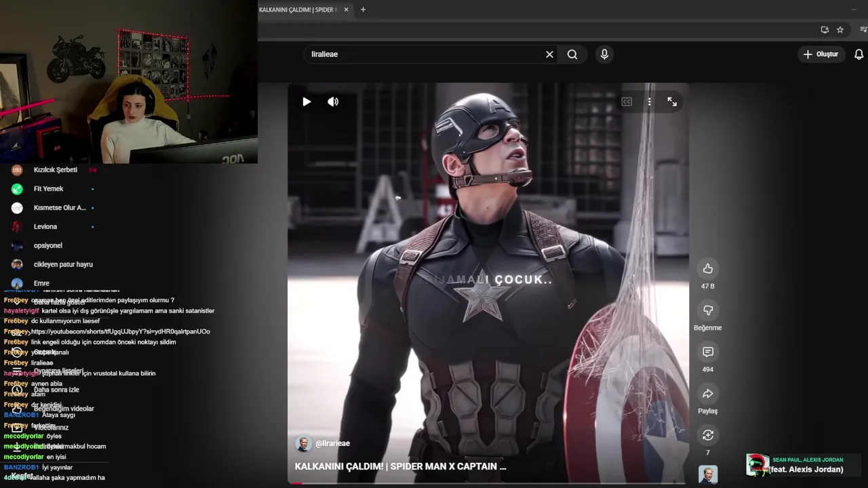Open Daha sonra izle in sidebar
Image resolution: width=868 pixels, height=488 pixels.
[x=56, y=390]
